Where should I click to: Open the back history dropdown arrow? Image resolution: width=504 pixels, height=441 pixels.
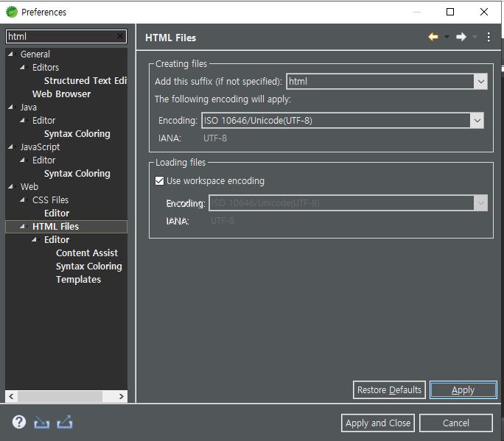[447, 38]
